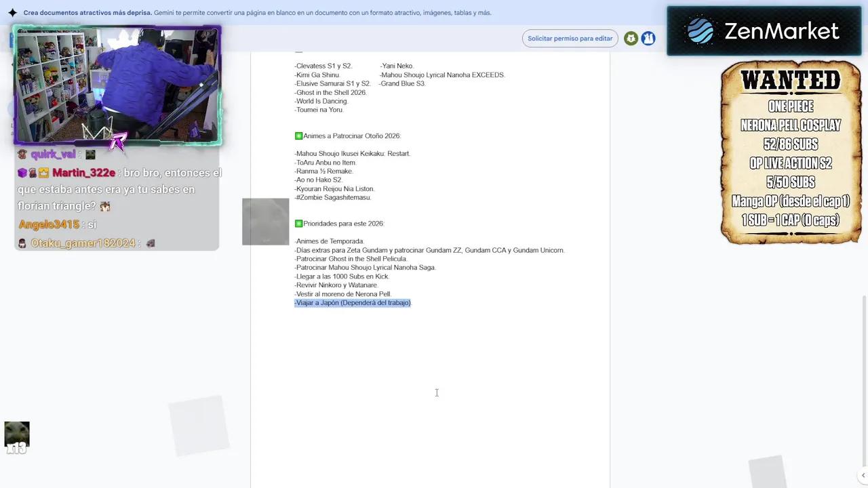
Task: Click '52/86 SUBS' on wanted poster
Action: [791, 144]
